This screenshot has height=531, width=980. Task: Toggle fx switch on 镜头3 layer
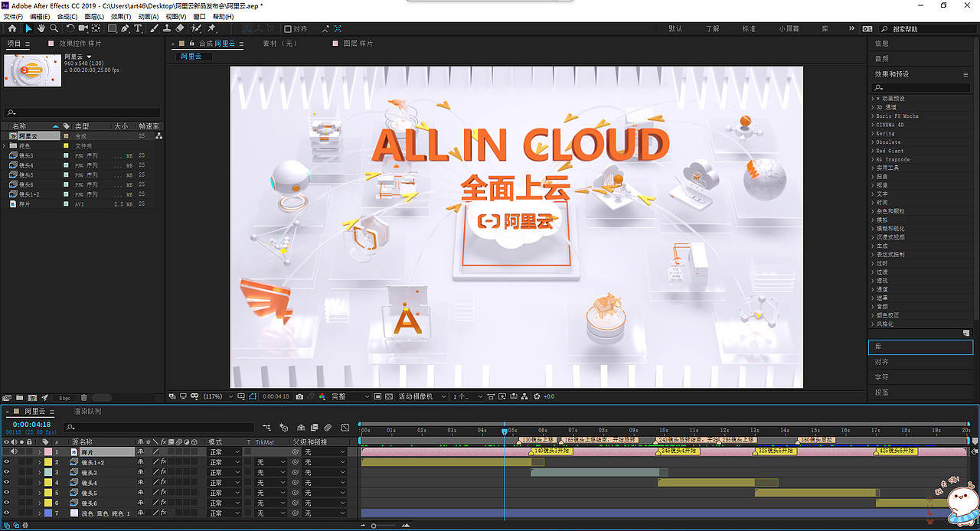coord(163,472)
